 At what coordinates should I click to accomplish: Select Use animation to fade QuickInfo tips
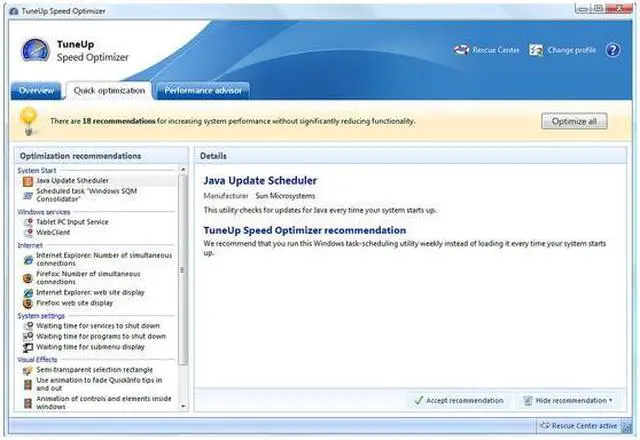pos(98,384)
